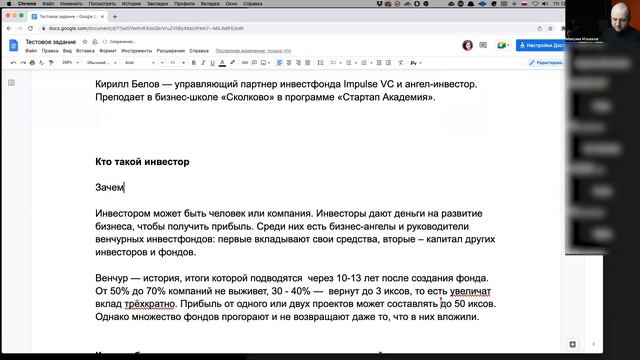Increase the font size
This screenshot has width=640, height=360.
click(x=183, y=63)
